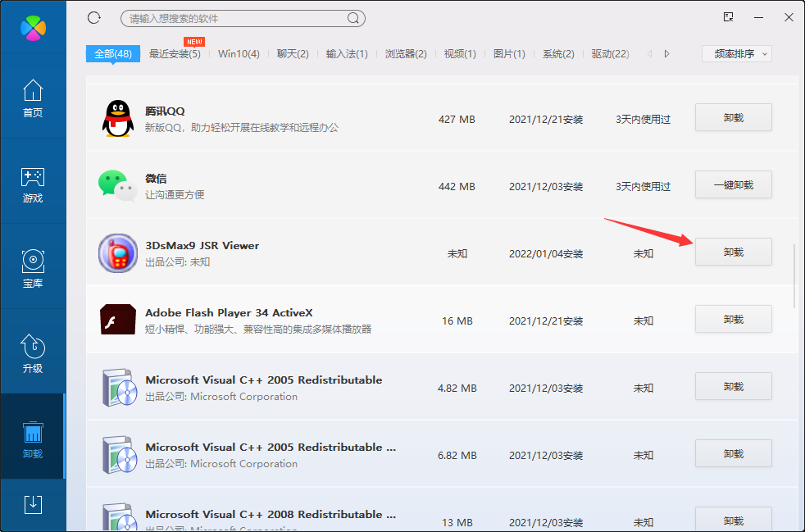Open the 升级 upgrade section
Screen dimensions: 805x532
tap(33, 354)
